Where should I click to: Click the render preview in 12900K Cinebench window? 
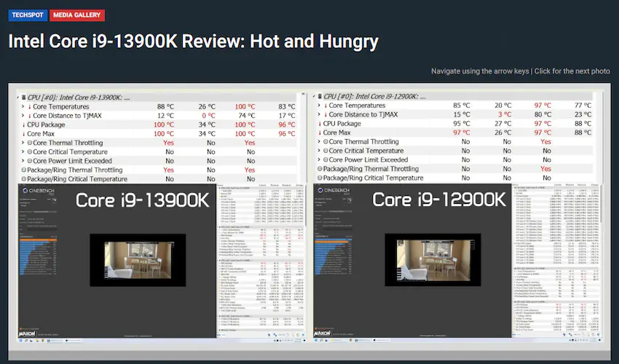click(433, 260)
